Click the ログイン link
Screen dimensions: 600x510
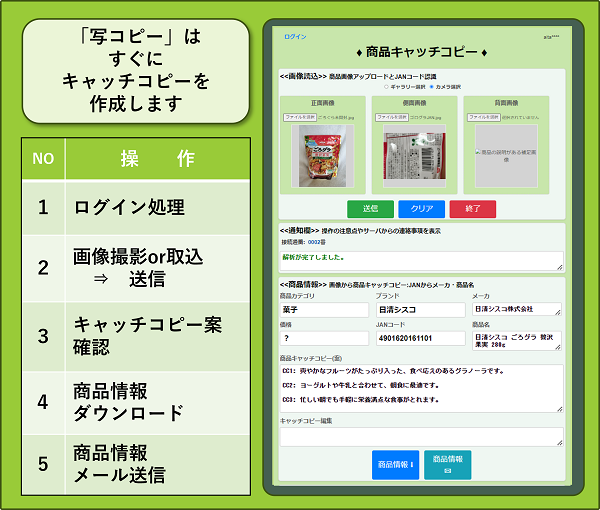295,37
